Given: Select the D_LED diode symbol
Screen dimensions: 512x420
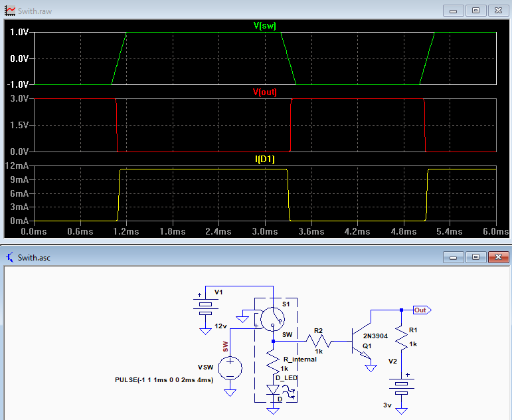Looking at the screenshot, I should point(273,390).
